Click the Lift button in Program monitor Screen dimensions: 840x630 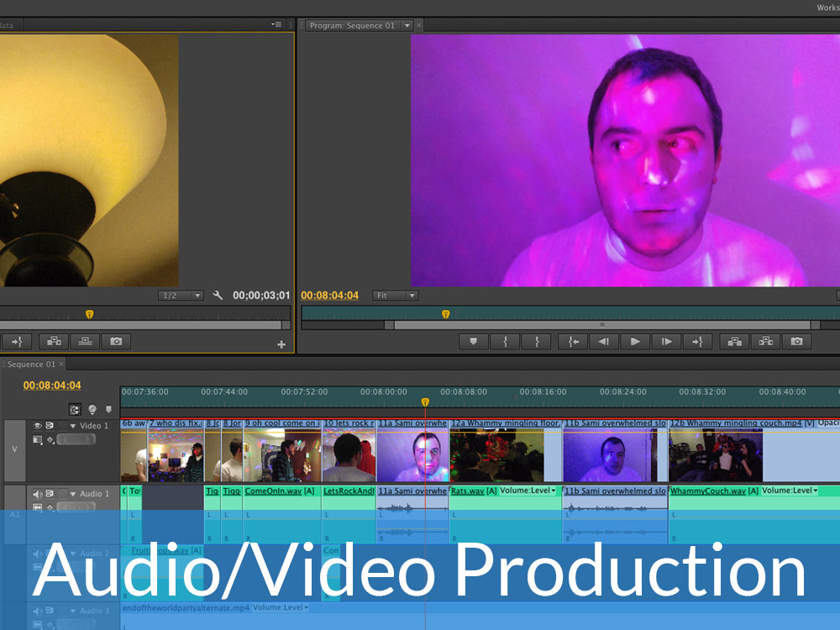coord(734,341)
